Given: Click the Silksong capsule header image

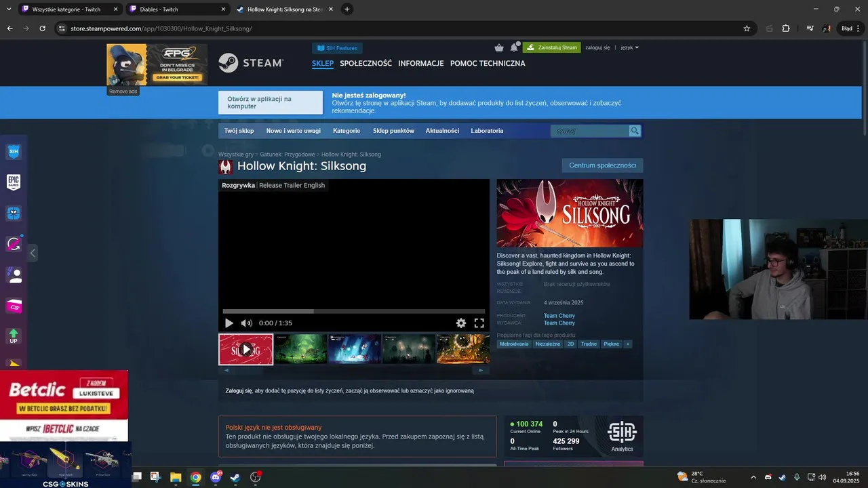Looking at the screenshot, I should [570, 213].
